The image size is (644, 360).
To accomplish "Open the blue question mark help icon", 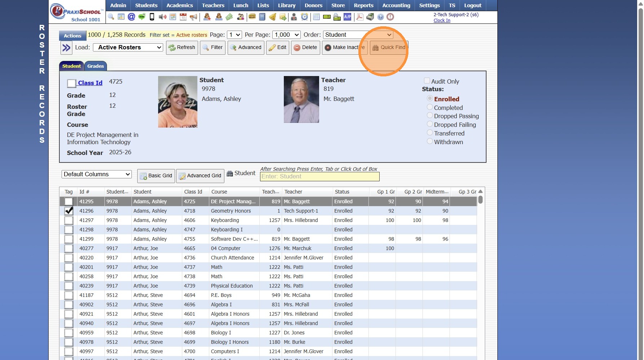I will coord(380,17).
